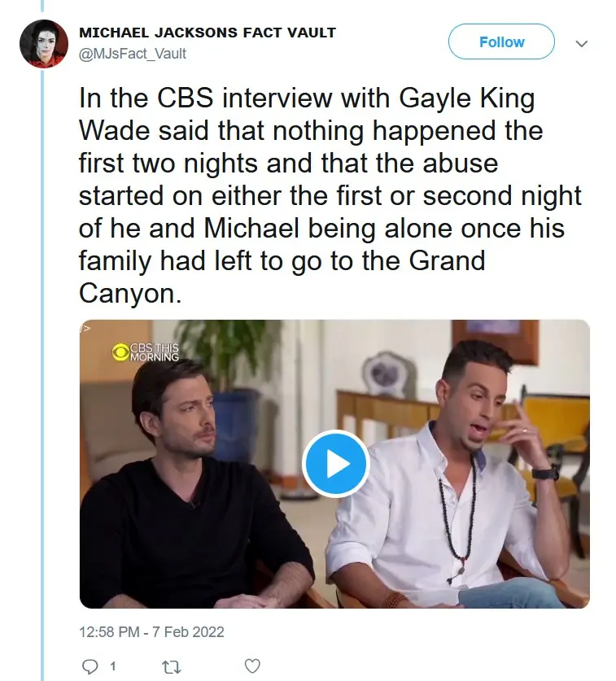This screenshot has height=681, width=616.
Task: Click the @MJsFact_Vault handle
Action: coord(133,54)
